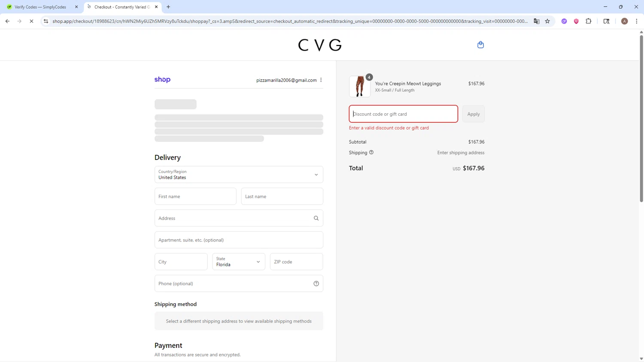
Task: Go back to previous page
Action: click(7, 21)
